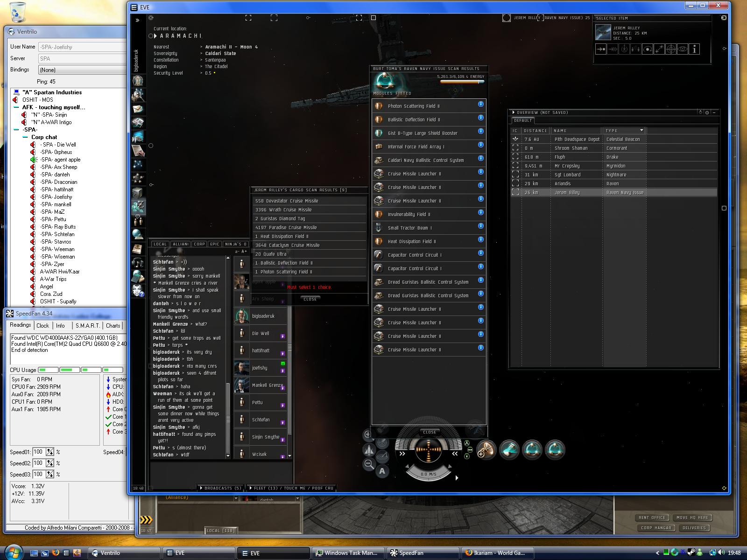Click the Move HQ Here button
Viewport: 747px width, 560px height.
[x=692, y=518]
